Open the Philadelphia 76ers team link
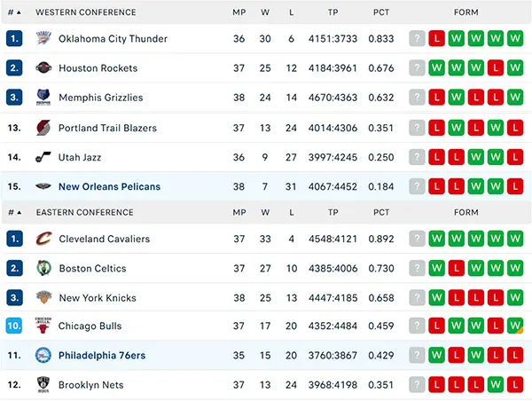 coord(102,355)
